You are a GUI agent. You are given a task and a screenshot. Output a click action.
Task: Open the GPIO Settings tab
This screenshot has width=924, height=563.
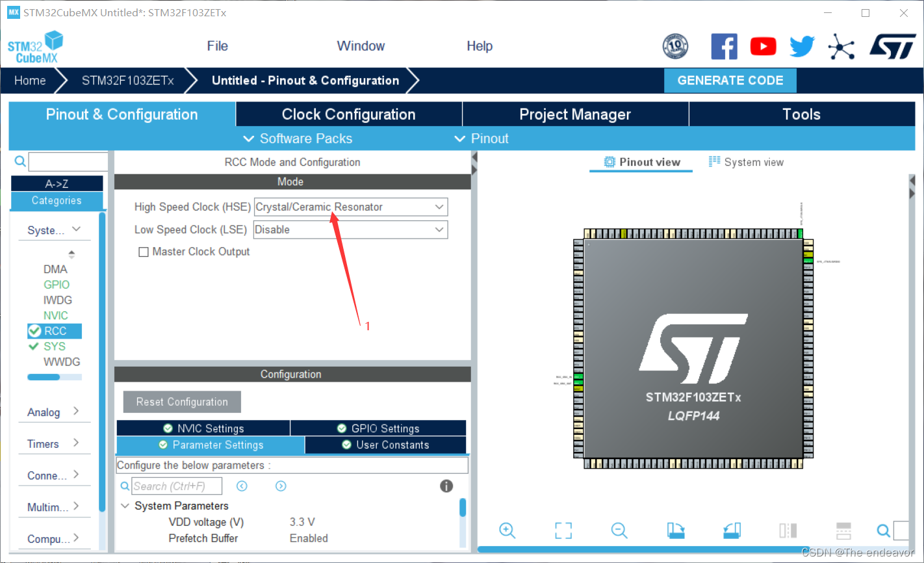(x=378, y=428)
